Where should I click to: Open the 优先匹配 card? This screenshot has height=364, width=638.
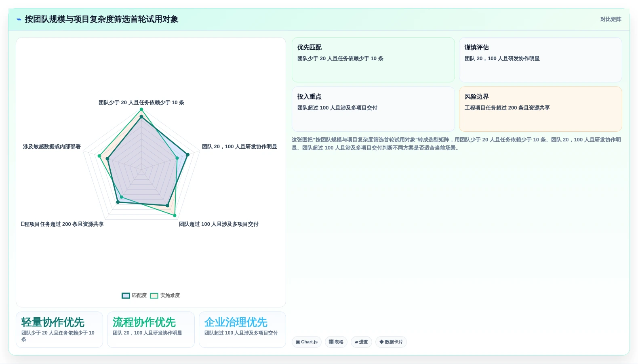click(x=373, y=60)
